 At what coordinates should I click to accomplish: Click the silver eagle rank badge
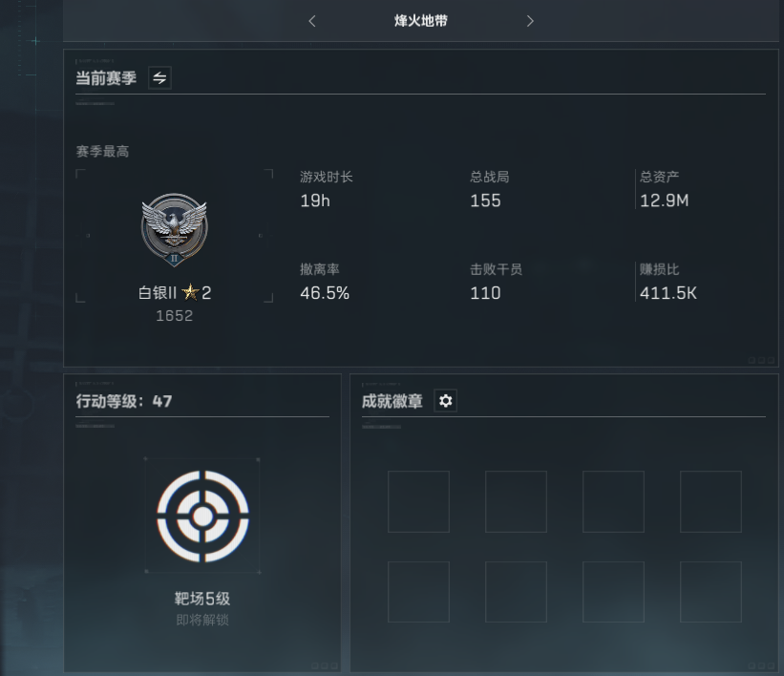click(174, 230)
